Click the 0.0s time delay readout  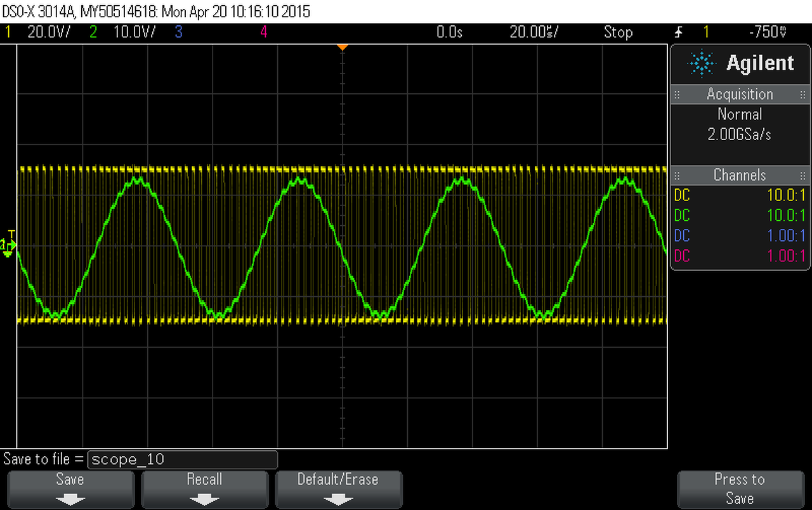coord(450,32)
